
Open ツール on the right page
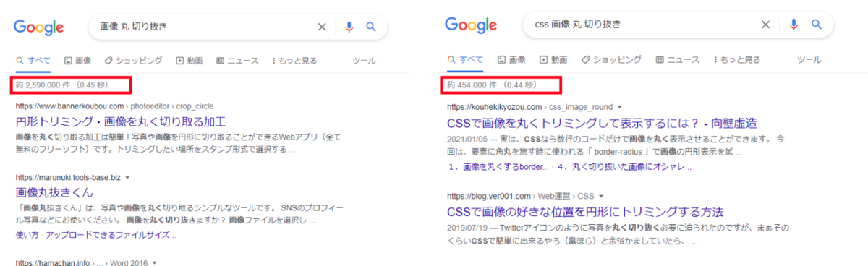809,59
